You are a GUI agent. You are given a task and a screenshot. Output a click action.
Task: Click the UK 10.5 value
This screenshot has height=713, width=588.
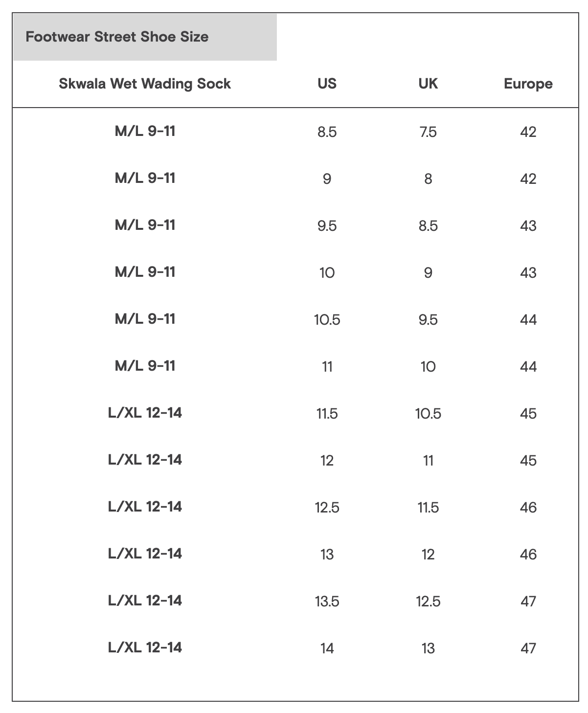coord(428,414)
